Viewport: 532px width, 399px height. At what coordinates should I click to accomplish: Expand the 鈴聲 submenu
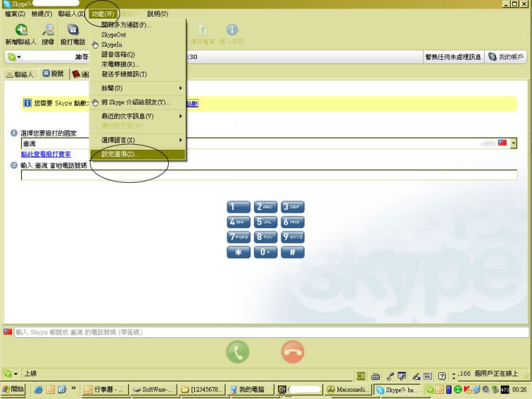tap(138, 88)
